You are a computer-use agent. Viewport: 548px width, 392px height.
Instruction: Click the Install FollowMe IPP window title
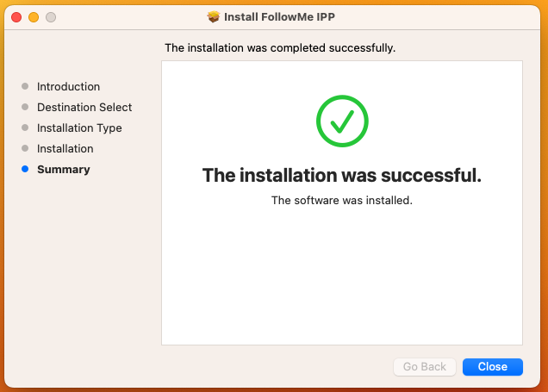(x=279, y=16)
